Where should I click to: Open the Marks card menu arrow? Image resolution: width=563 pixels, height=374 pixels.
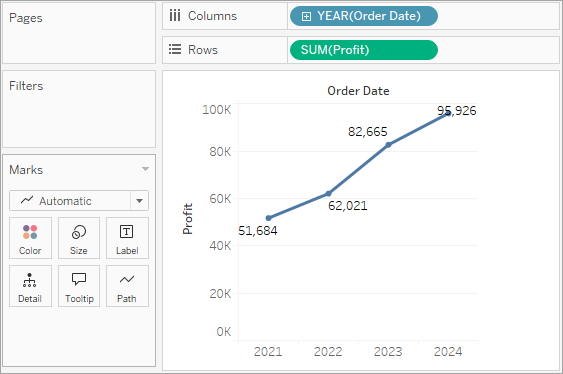[x=145, y=169]
